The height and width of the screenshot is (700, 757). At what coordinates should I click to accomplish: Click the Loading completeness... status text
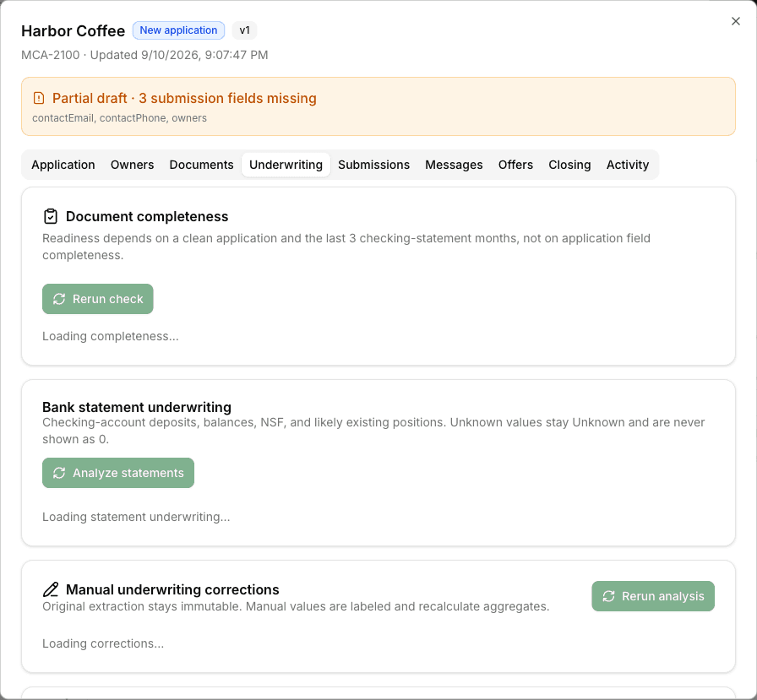[x=111, y=336]
